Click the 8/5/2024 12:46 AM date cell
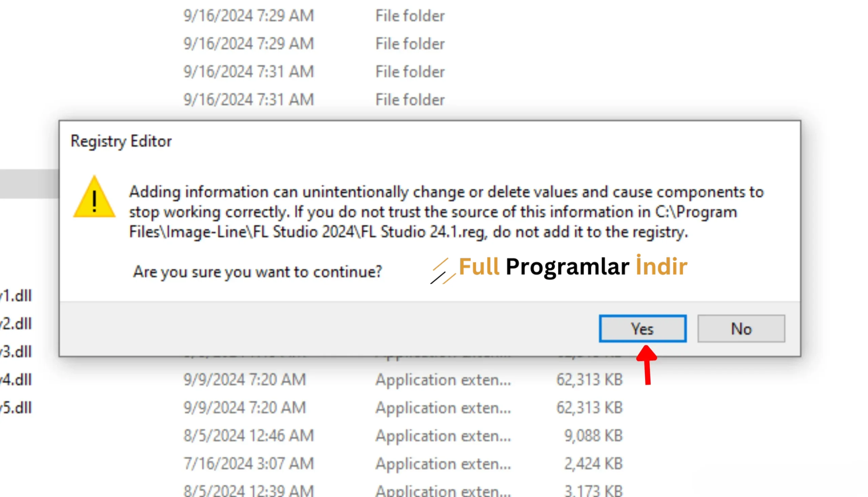868x497 pixels. (x=249, y=436)
